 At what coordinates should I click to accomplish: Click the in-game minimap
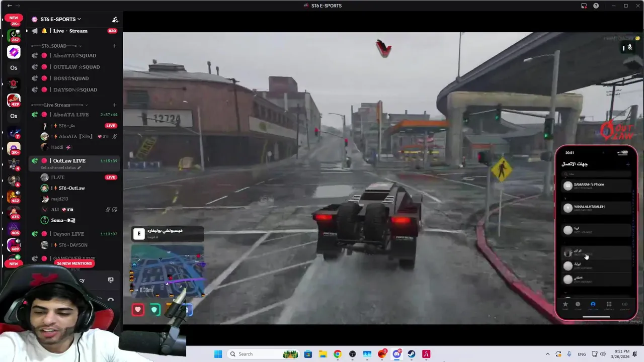(168, 272)
